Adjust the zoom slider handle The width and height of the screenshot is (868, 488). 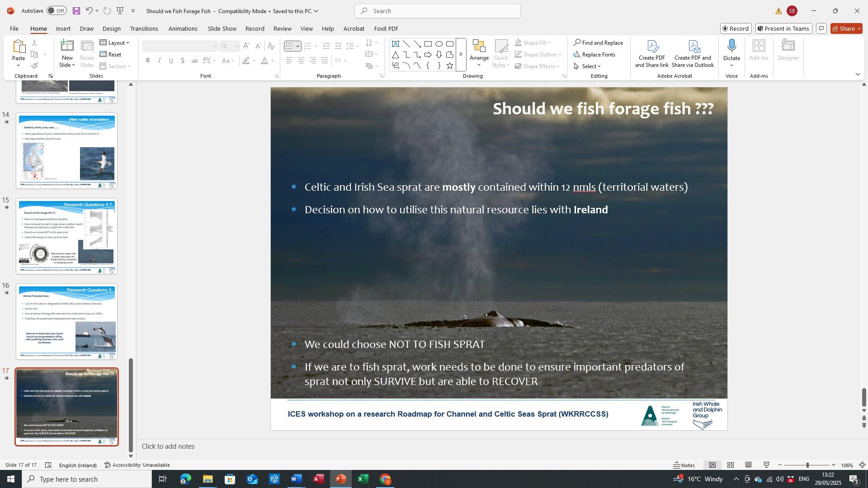pos(807,465)
